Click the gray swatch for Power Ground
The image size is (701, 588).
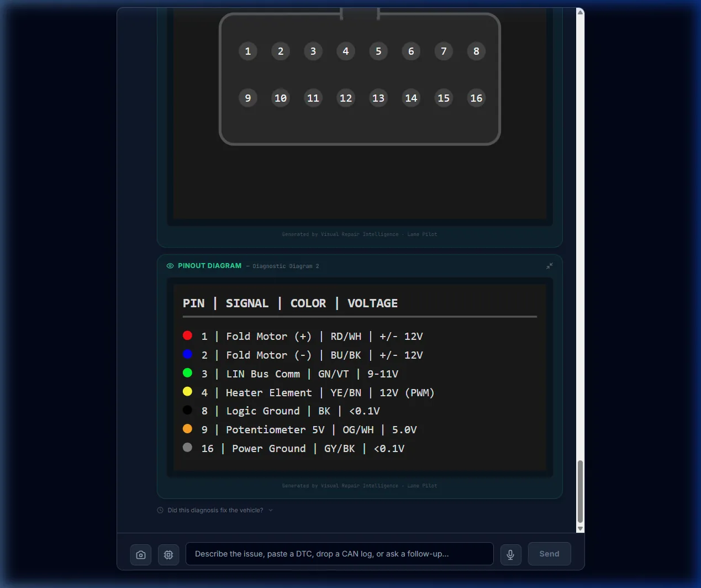click(x=188, y=448)
